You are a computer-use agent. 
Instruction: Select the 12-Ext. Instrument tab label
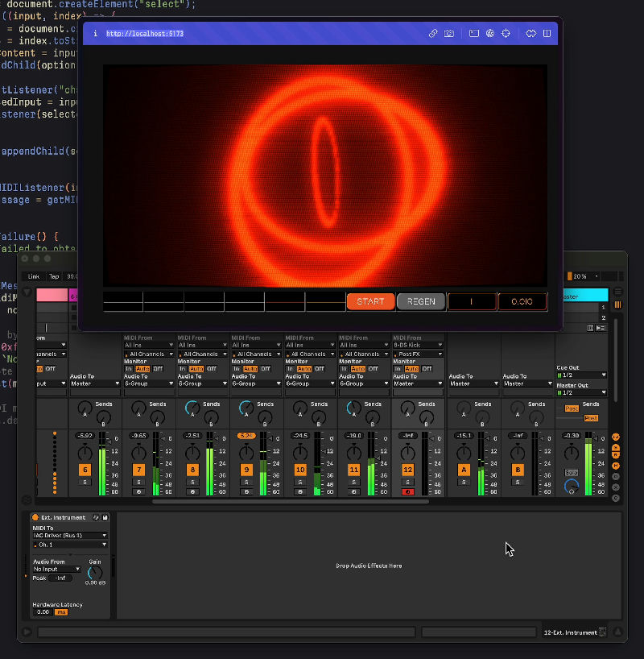pyautogui.click(x=572, y=632)
